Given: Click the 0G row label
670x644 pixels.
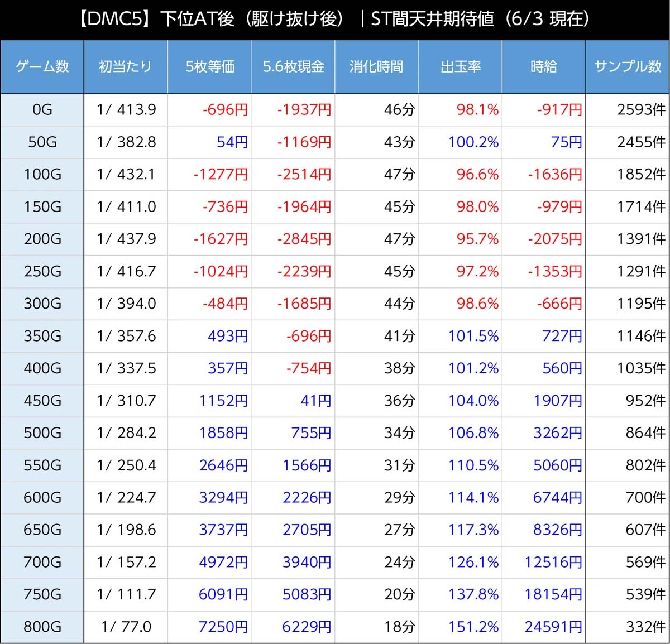Looking at the screenshot, I should (42, 110).
